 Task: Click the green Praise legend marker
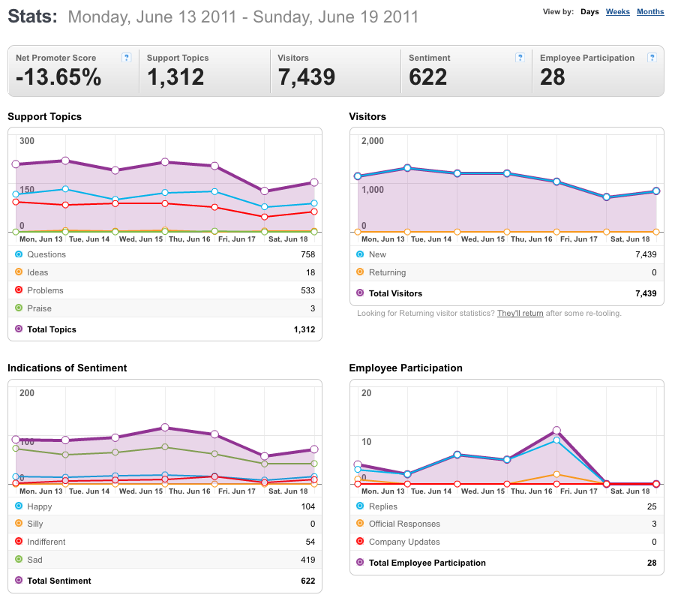(19, 308)
